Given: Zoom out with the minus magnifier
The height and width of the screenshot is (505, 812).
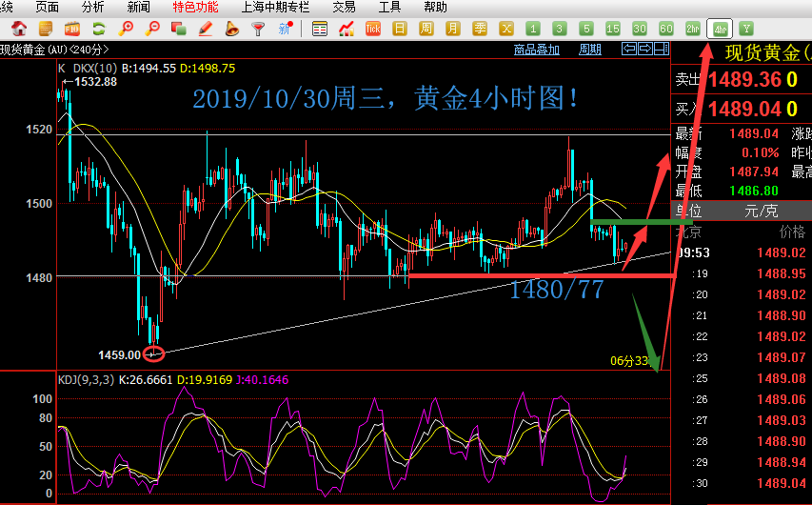Looking at the screenshot, I should (x=151, y=29).
